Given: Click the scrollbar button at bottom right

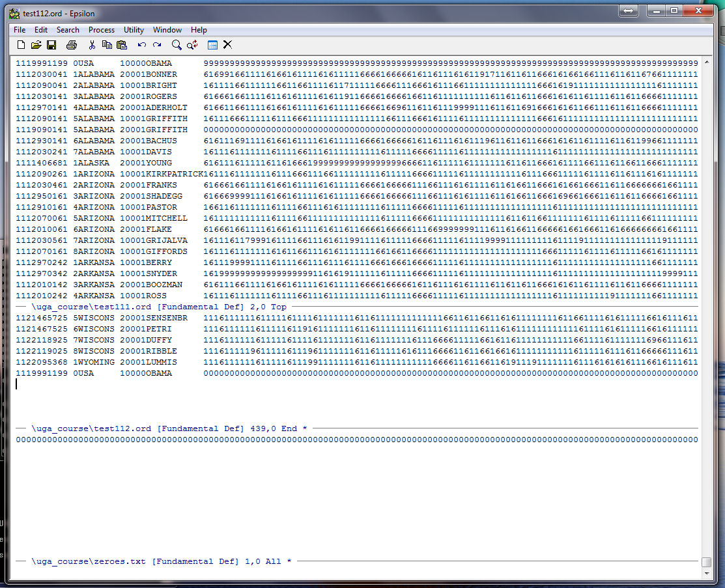Looking at the screenshot, I should coord(706,562).
